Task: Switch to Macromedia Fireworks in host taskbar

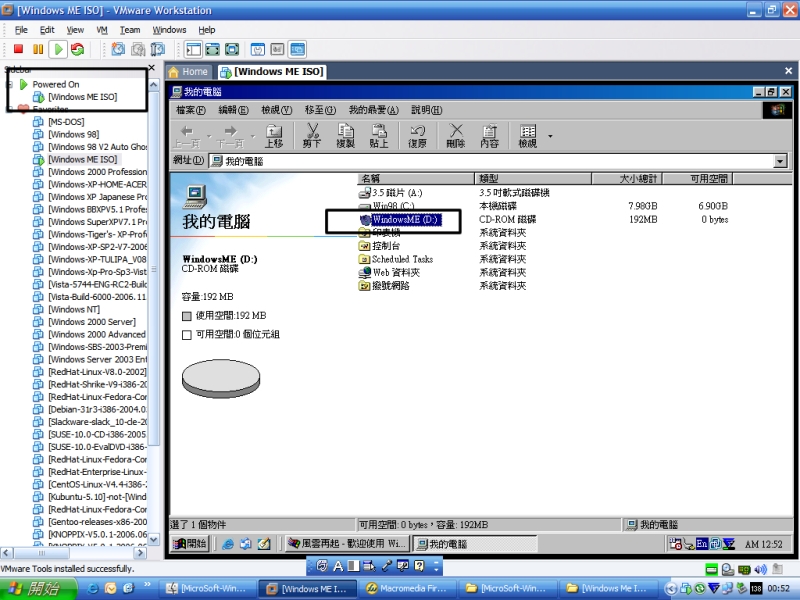Action: coord(407,589)
